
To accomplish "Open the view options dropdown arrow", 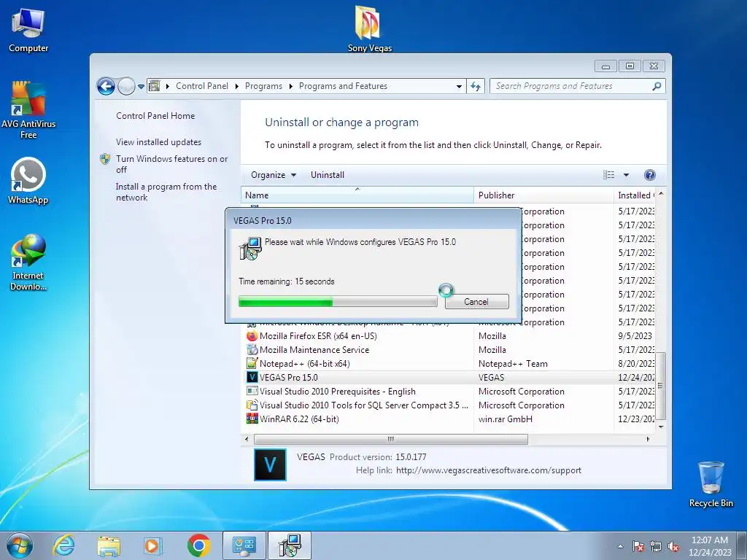I will tap(626, 175).
